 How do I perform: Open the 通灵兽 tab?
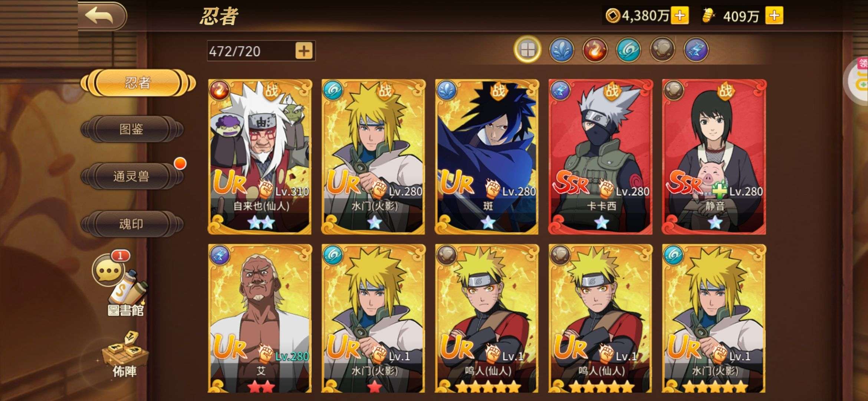(x=132, y=176)
